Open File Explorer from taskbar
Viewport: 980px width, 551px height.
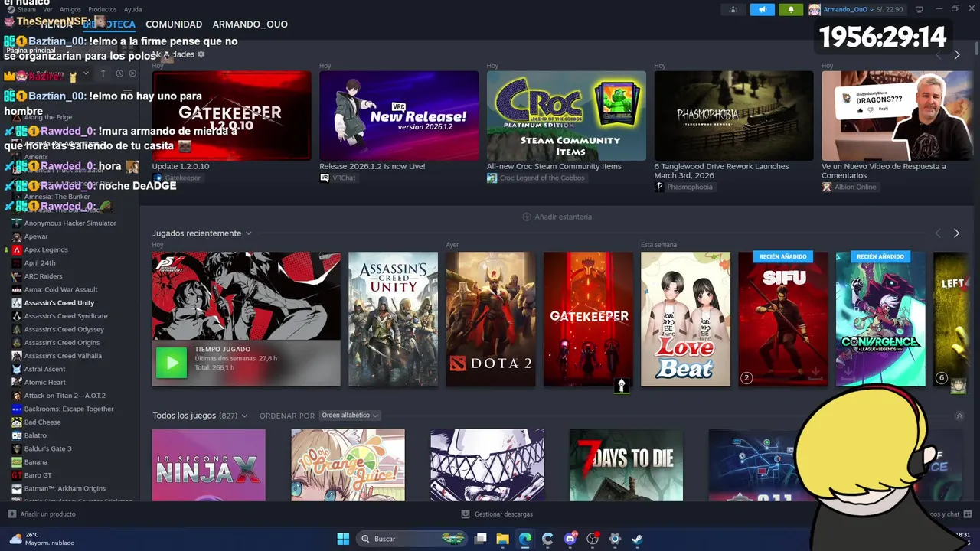[x=503, y=539]
